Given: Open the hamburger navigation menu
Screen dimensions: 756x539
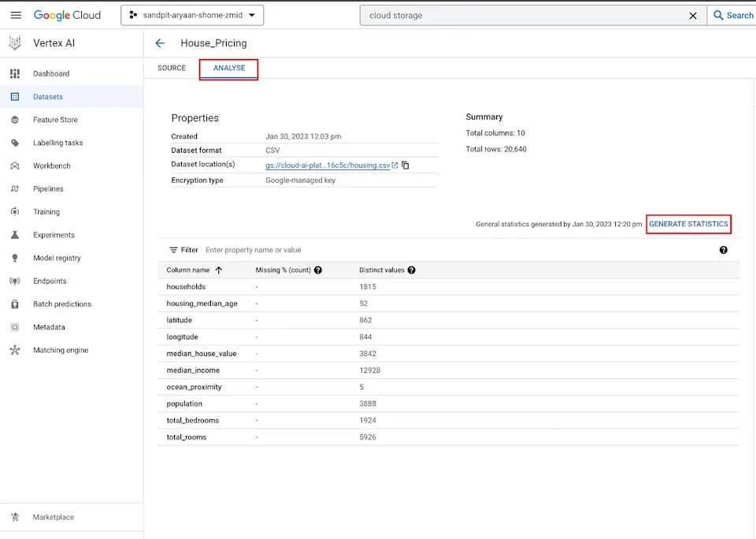Looking at the screenshot, I should (16, 16).
